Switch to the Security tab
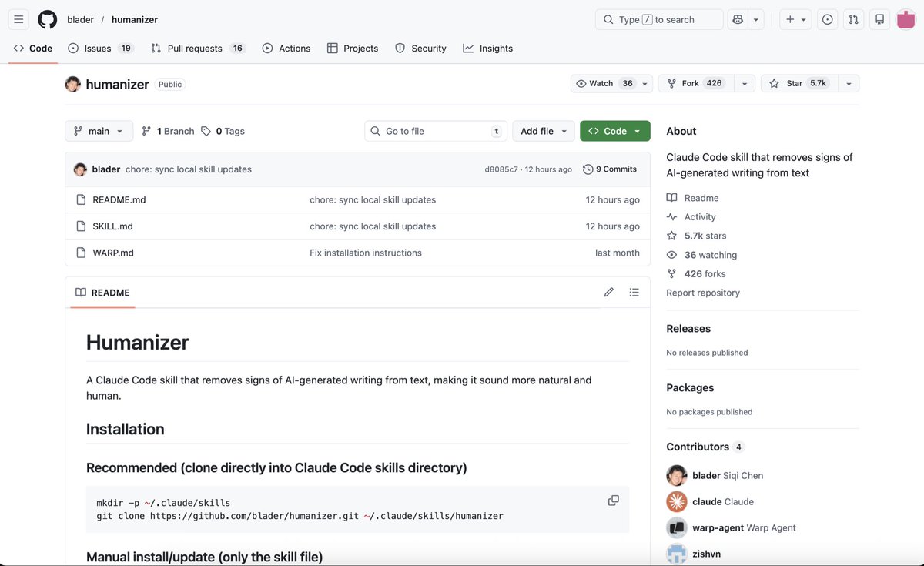 [420, 48]
